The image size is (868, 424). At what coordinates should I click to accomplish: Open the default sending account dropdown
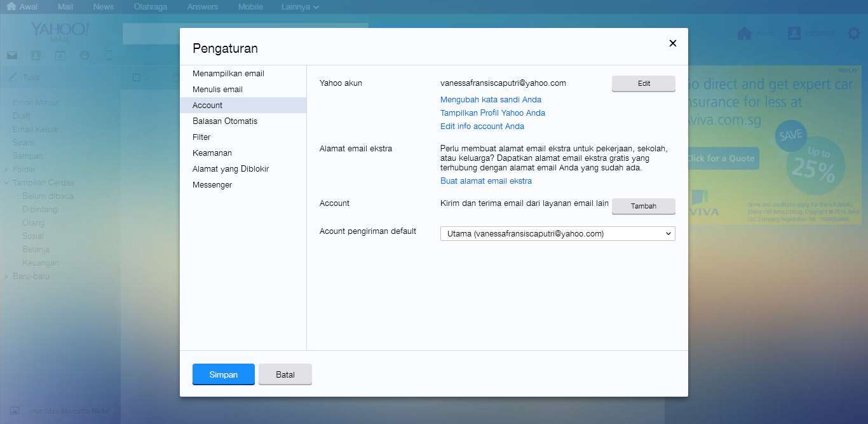click(557, 233)
